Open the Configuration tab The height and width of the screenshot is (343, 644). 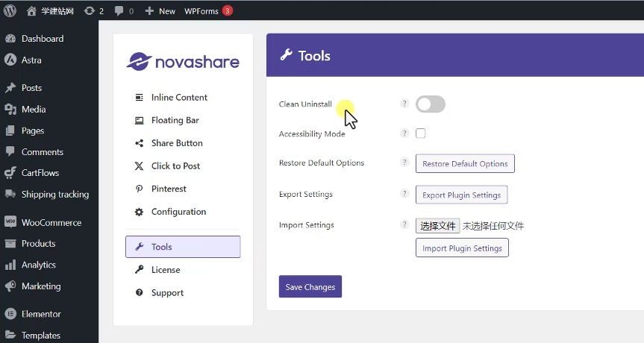point(178,212)
